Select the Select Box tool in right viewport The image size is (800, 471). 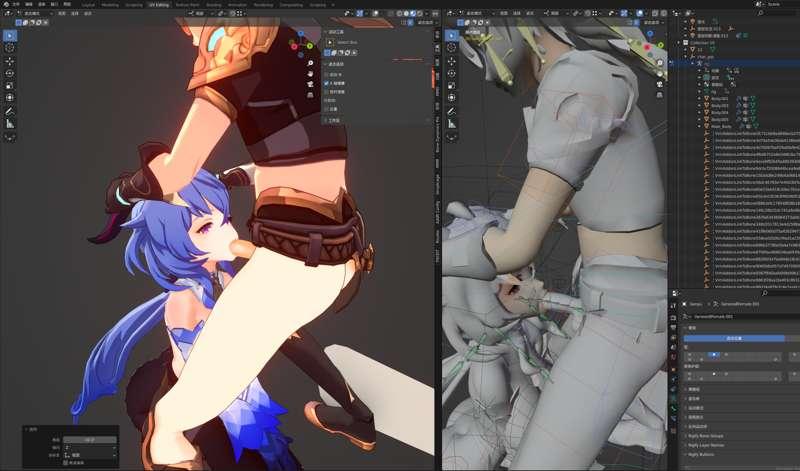click(452, 36)
